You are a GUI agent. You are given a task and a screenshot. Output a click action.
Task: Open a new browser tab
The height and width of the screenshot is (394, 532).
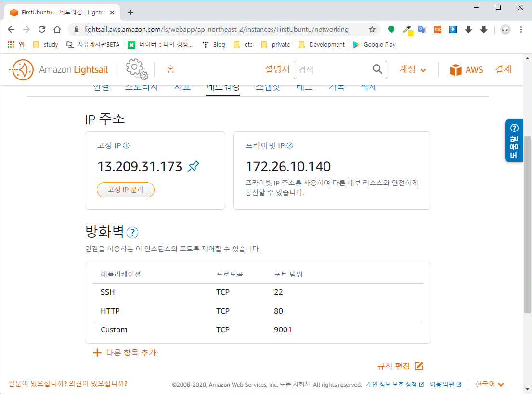[x=130, y=13]
